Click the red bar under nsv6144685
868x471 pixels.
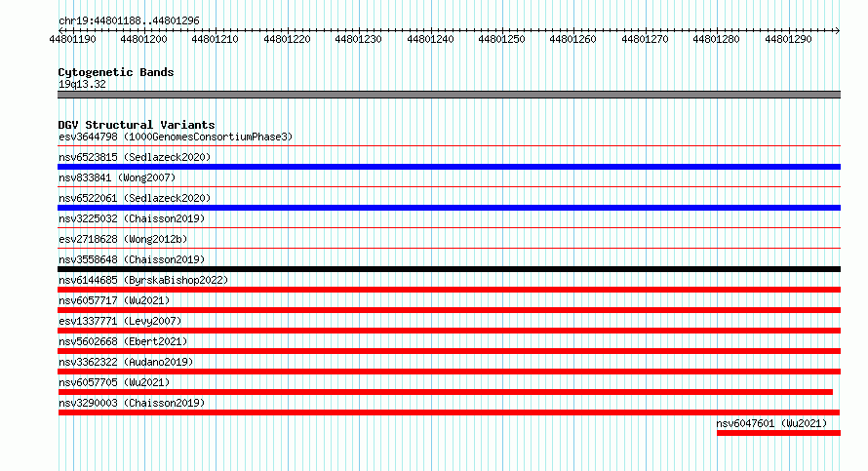(449, 290)
